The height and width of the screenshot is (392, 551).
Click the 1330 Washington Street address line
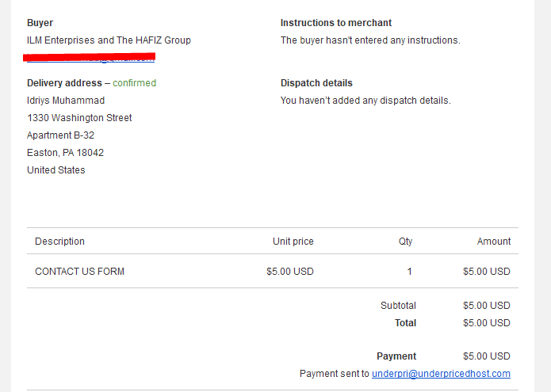point(79,118)
